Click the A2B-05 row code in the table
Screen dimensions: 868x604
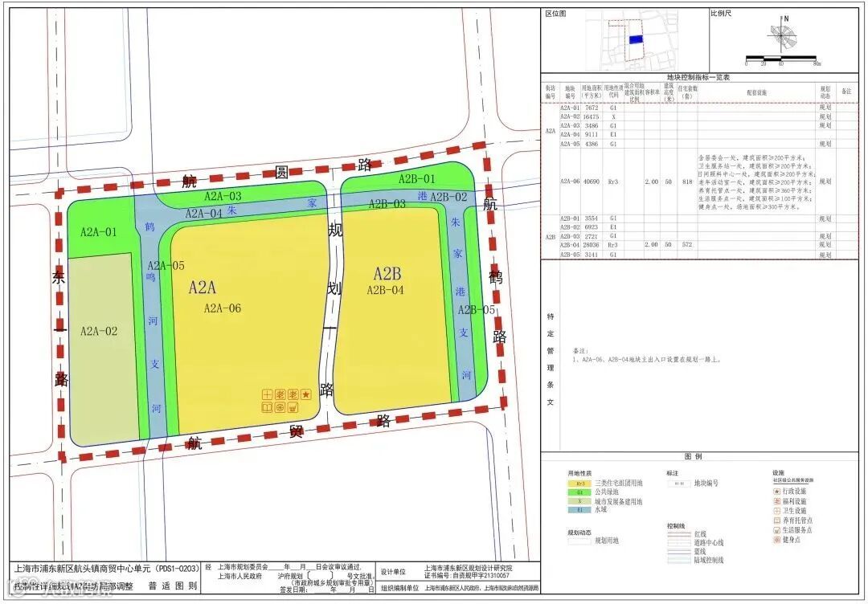570,255
